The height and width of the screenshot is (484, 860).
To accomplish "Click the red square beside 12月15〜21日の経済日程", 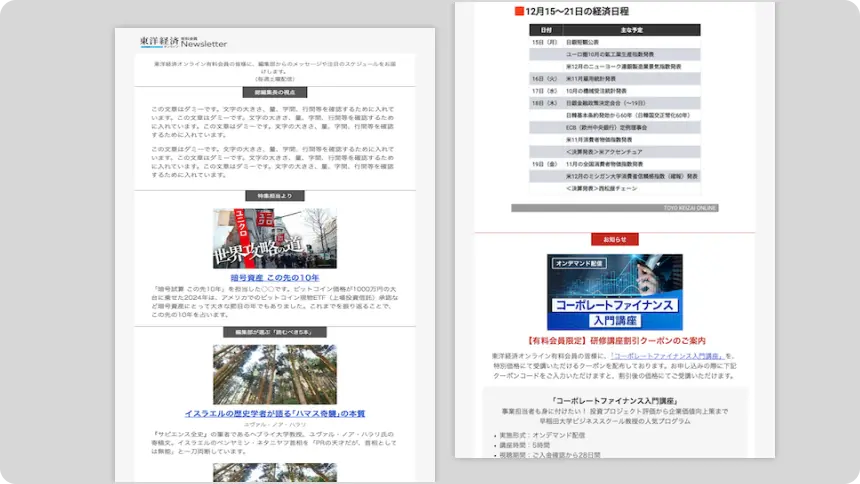I will click(x=519, y=12).
